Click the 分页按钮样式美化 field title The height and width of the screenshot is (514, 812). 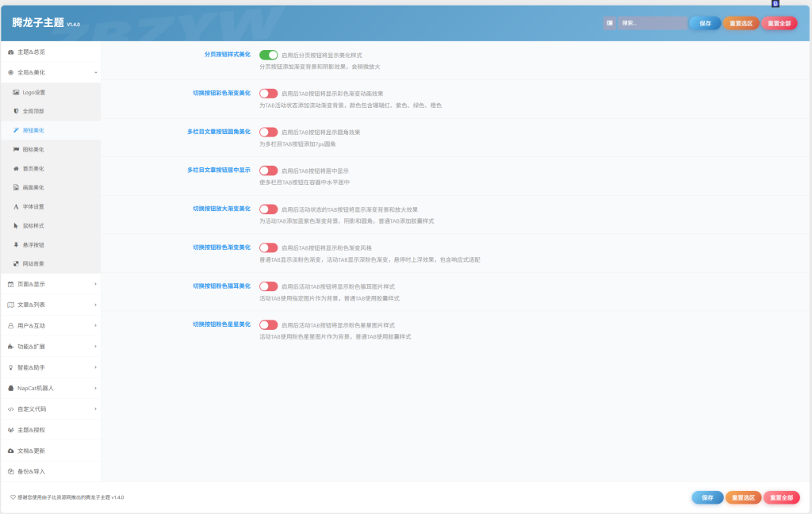point(228,55)
